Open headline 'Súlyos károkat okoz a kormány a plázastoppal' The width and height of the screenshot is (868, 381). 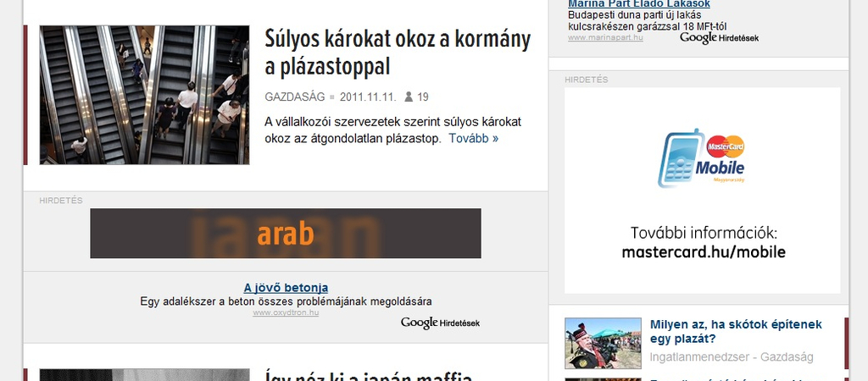pyautogui.click(x=398, y=52)
